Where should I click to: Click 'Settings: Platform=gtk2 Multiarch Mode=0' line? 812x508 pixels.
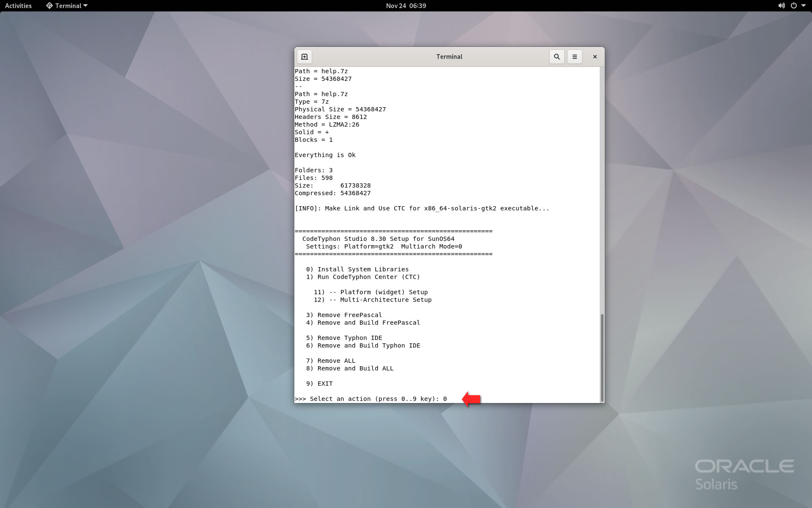tap(384, 246)
